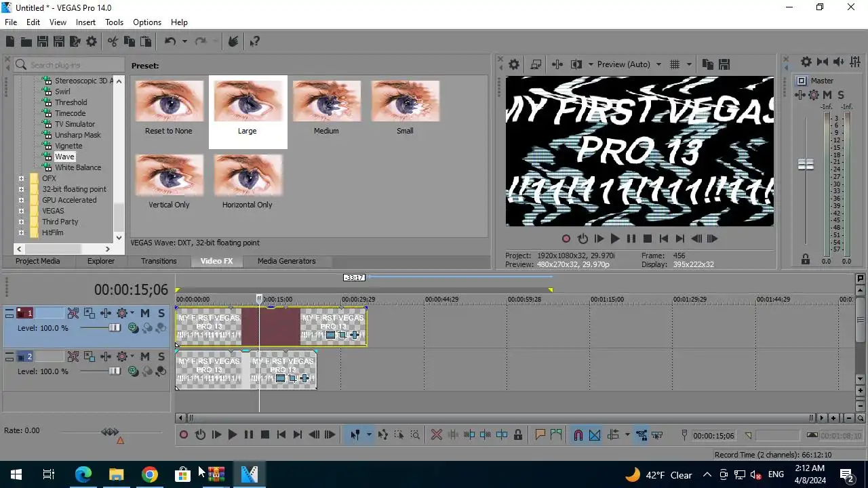Cut selection with scissors icon

tap(113, 42)
